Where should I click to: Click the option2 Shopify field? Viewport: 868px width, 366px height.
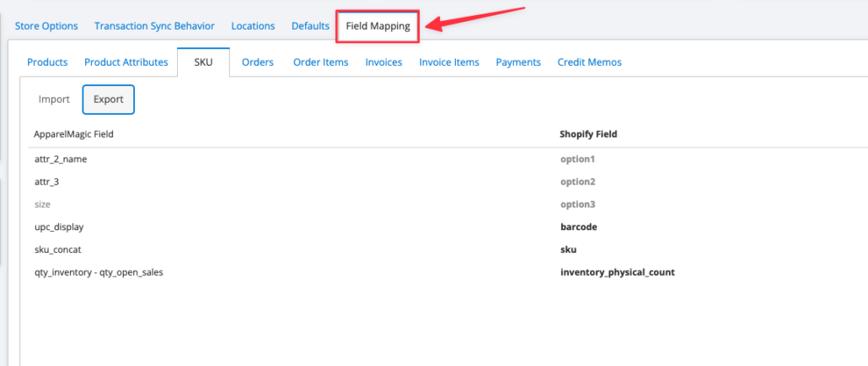(578, 181)
